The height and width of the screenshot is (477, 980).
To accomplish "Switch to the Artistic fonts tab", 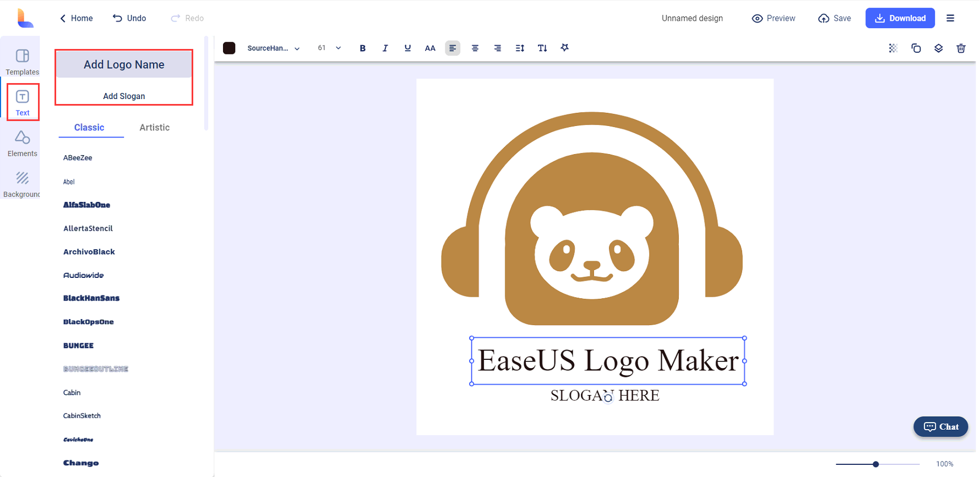I will click(x=154, y=128).
